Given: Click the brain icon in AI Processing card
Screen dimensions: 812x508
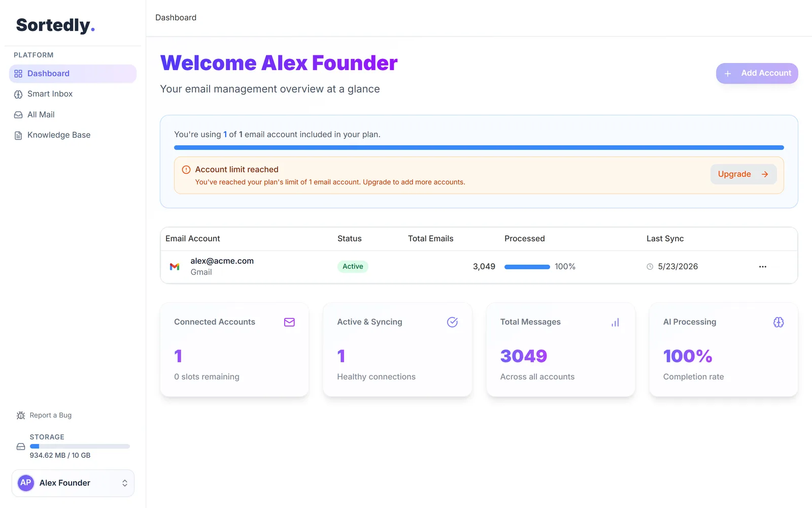Looking at the screenshot, I should click(x=779, y=322).
